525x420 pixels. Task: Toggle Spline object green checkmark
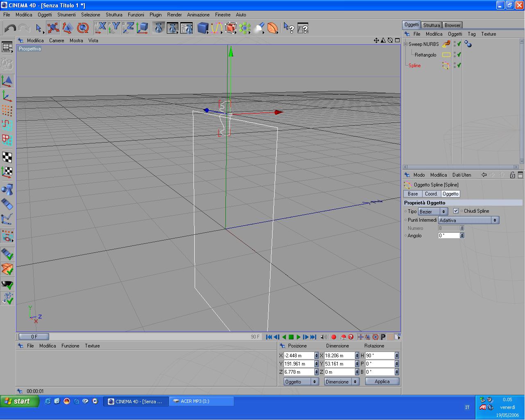tap(459, 65)
